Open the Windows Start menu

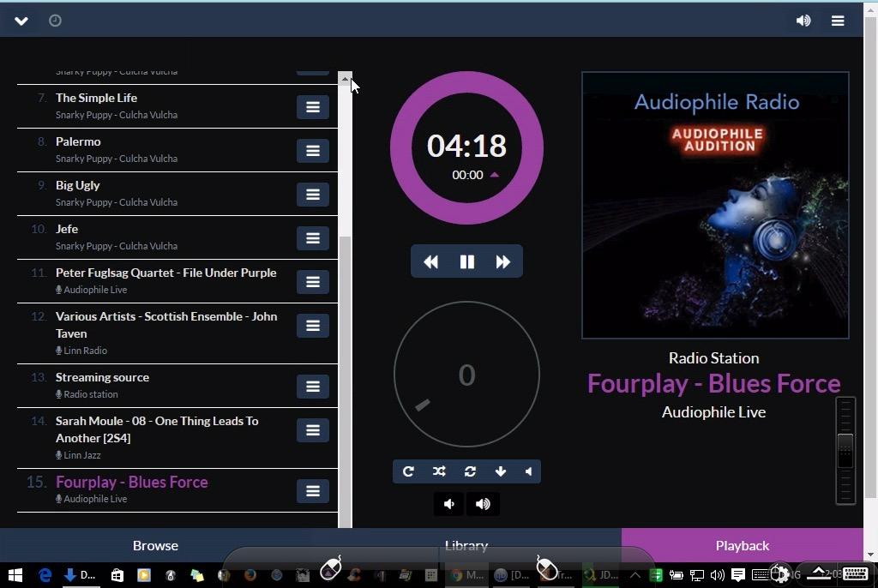(15, 575)
